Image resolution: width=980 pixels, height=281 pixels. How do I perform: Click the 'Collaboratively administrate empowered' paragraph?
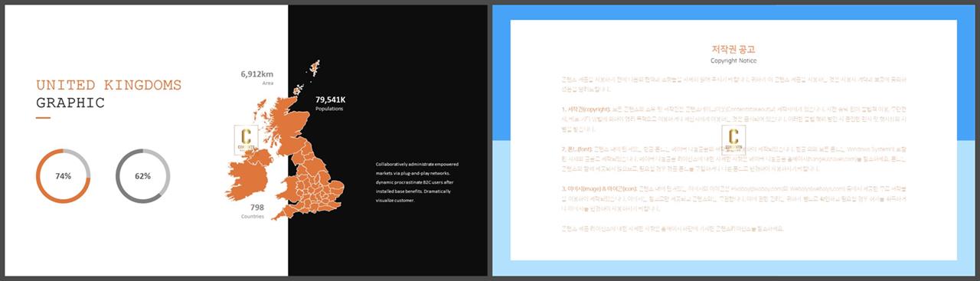pos(416,182)
